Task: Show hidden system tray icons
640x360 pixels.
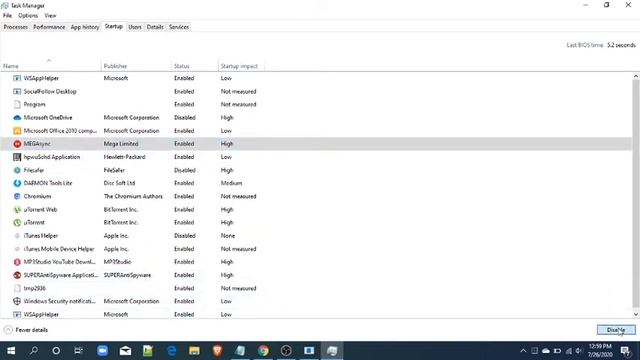Action: [x=523, y=351]
